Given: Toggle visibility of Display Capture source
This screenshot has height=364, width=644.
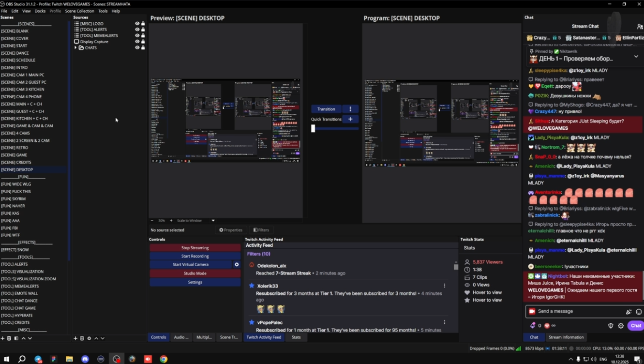Looking at the screenshot, I should pos(137,42).
